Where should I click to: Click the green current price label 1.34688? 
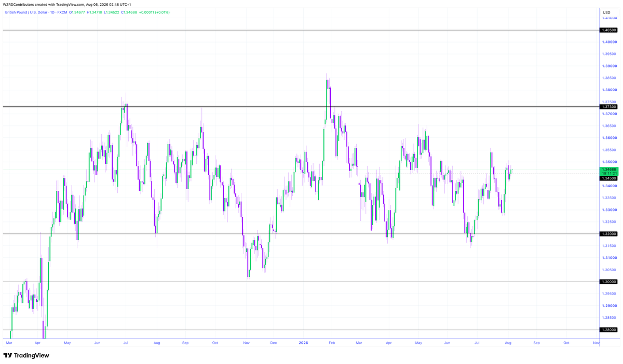[x=608, y=170]
